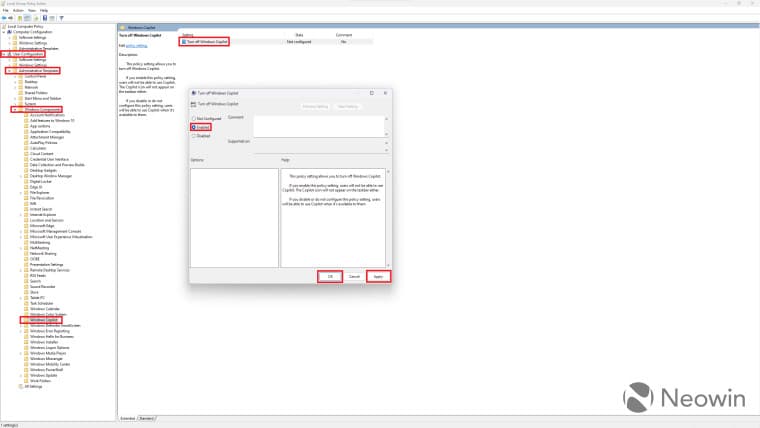Click the Filter icon in the toolbar
The width and height of the screenshot is (760, 428).
pos(61,17)
